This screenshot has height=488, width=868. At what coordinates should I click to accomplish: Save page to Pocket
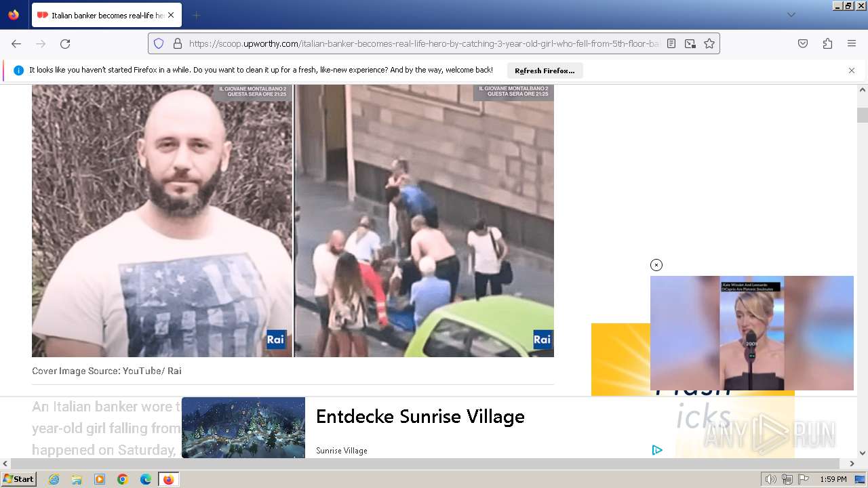[x=803, y=43]
